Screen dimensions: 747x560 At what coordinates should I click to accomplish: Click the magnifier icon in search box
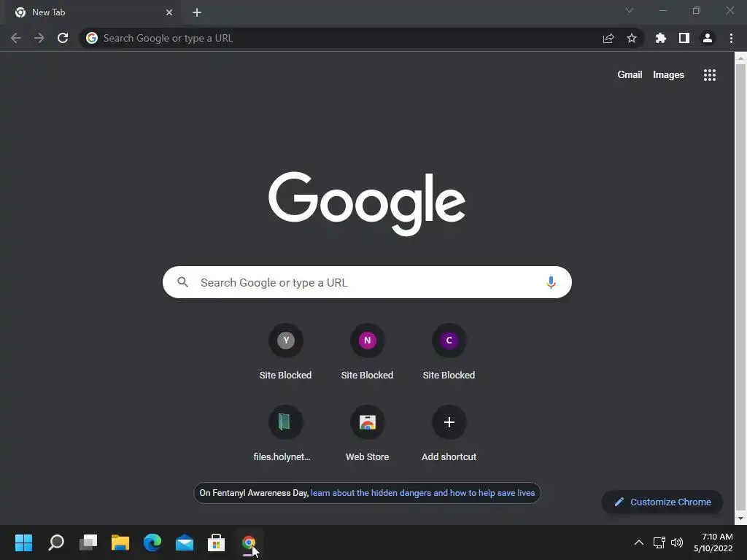click(x=182, y=282)
